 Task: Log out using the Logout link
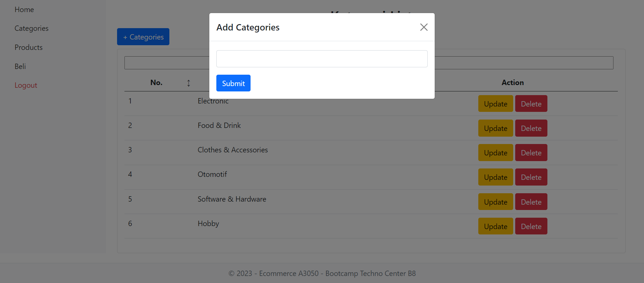[x=26, y=85]
